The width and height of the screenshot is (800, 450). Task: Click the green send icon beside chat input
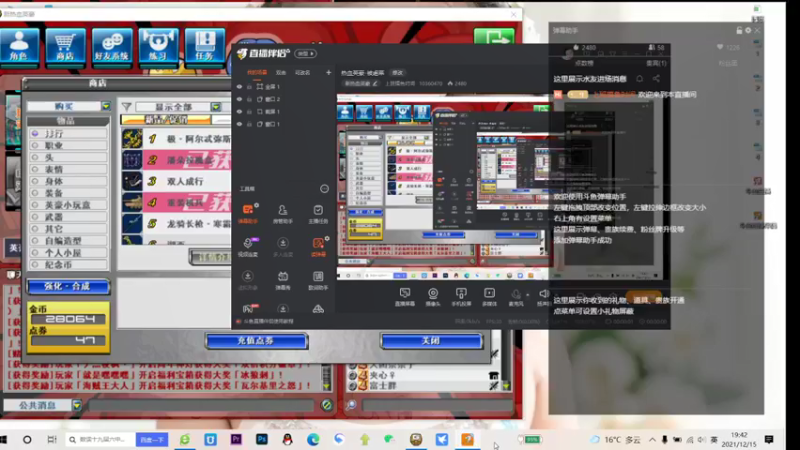coord(327,405)
